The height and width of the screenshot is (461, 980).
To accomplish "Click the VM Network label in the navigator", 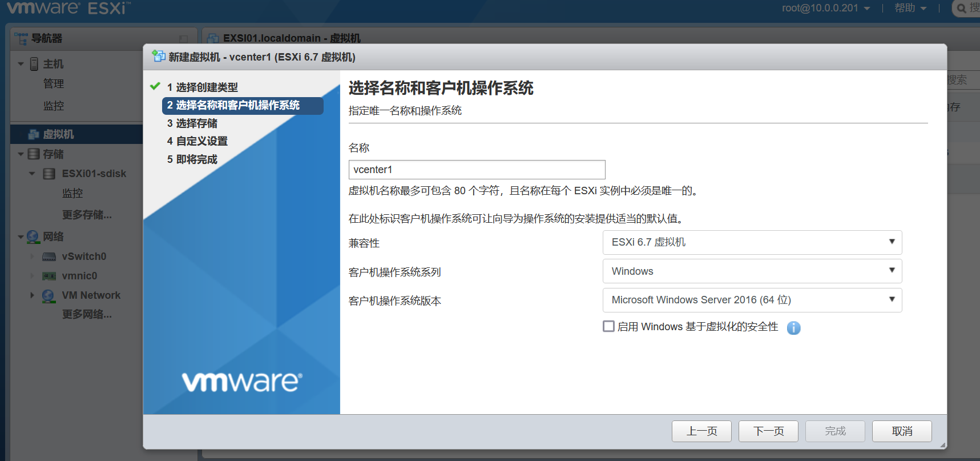I will point(91,295).
